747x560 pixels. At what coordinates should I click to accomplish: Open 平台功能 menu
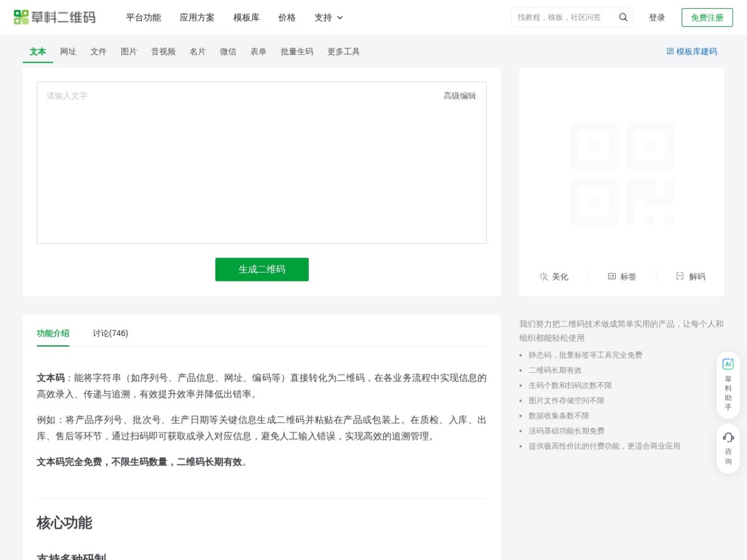click(143, 17)
